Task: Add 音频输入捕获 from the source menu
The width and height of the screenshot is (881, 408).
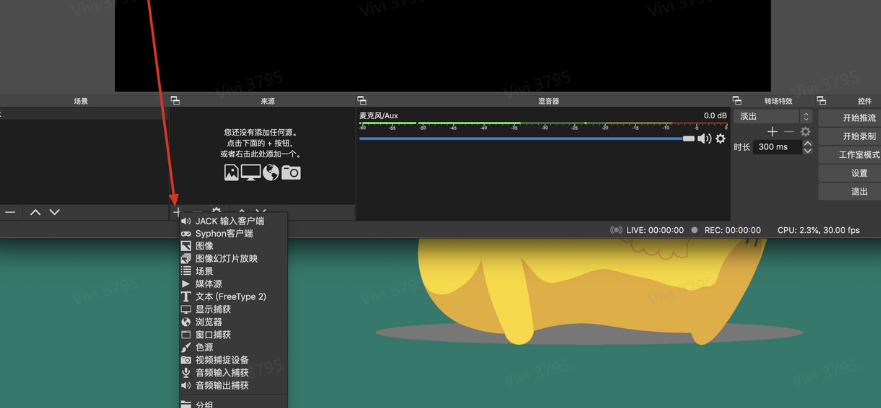Action: point(233,373)
